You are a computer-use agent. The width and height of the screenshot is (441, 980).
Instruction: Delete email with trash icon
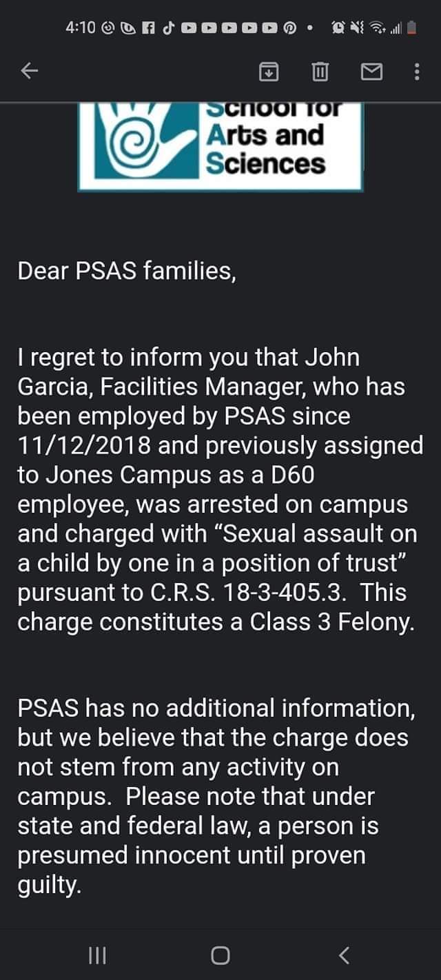(x=320, y=71)
